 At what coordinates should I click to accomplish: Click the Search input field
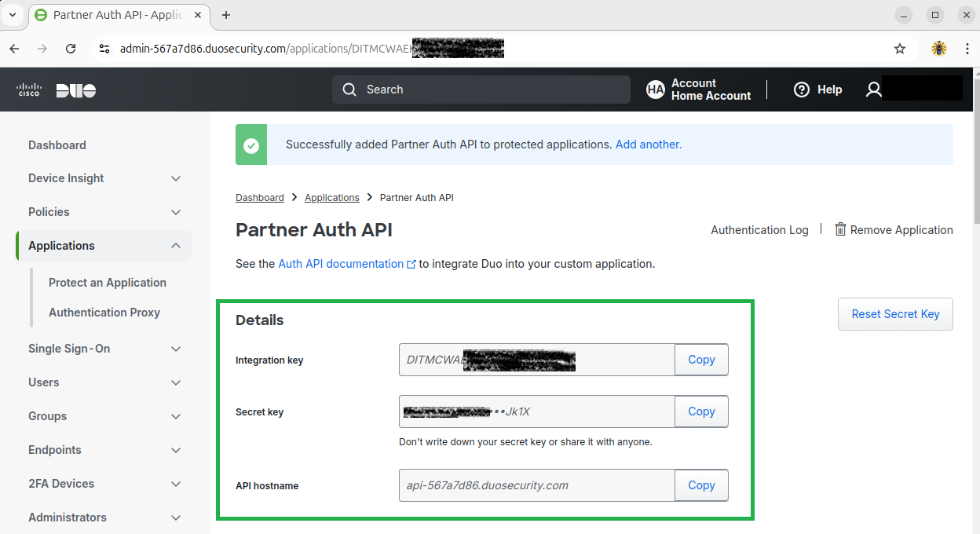point(481,90)
